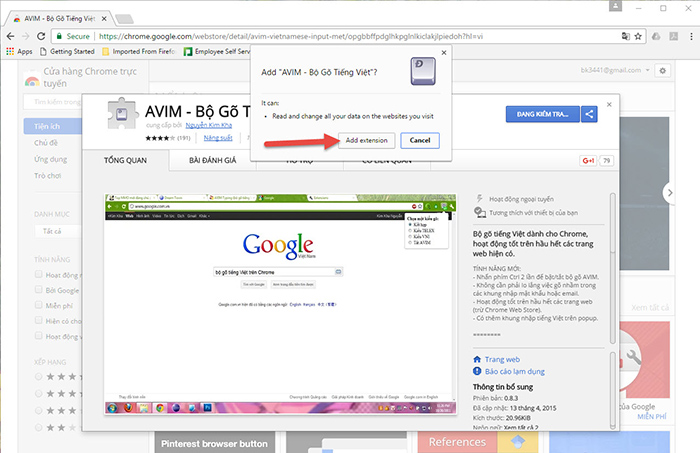700x453 pixels.
Task: Click the MIỄN PHÍ label in background card
Action: tap(652, 416)
